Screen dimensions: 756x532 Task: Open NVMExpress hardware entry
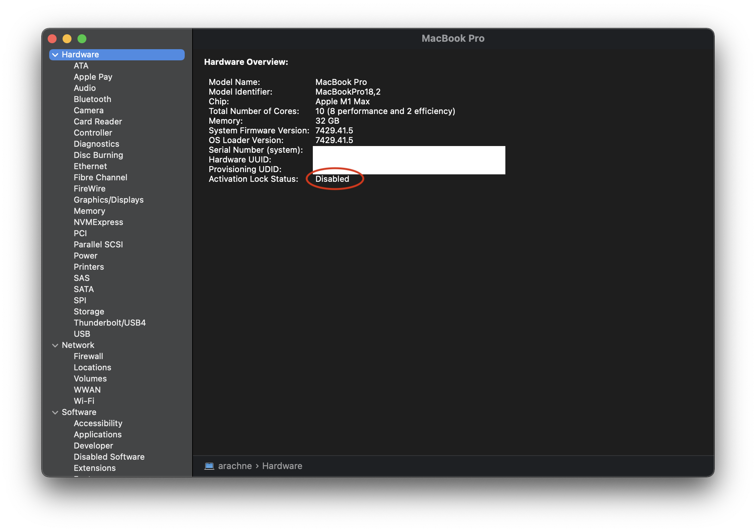click(98, 222)
